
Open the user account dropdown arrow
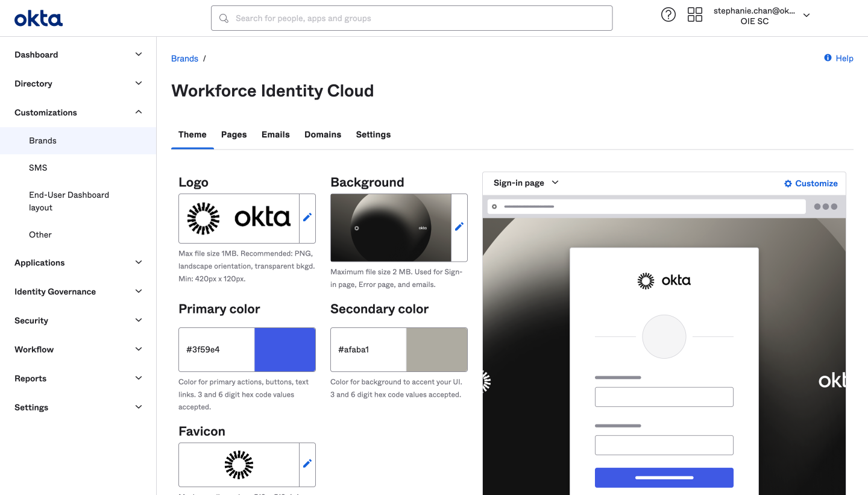pos(807,16)
